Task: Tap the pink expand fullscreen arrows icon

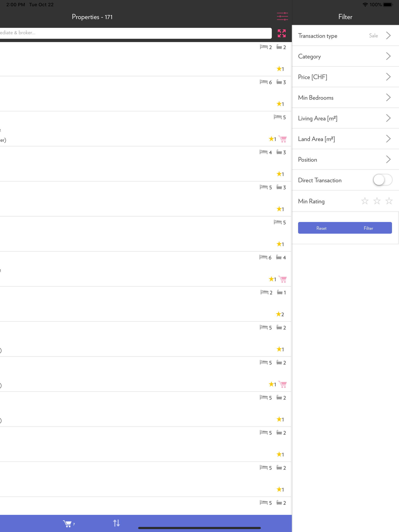Action: [x=282, y=33]
